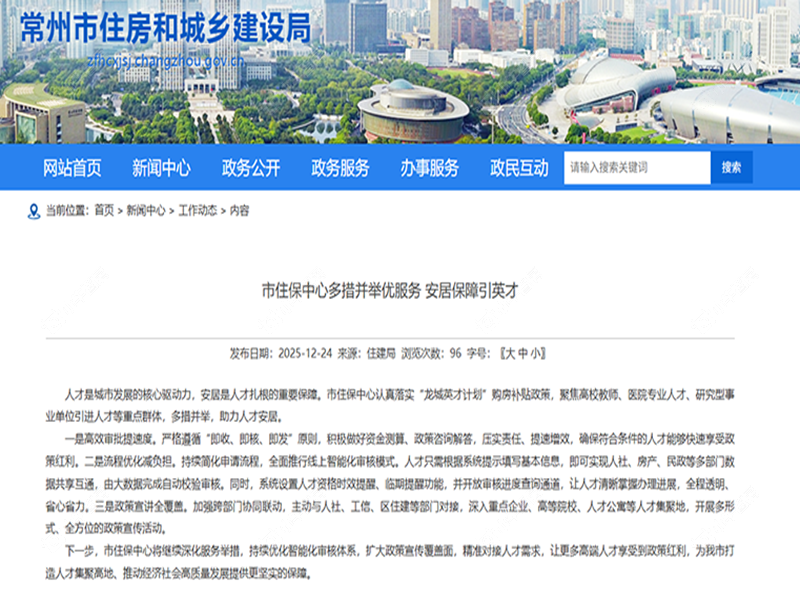800x600 pixels.
Task: Go to the 政务服务 section
Action: tap(340, 168)
